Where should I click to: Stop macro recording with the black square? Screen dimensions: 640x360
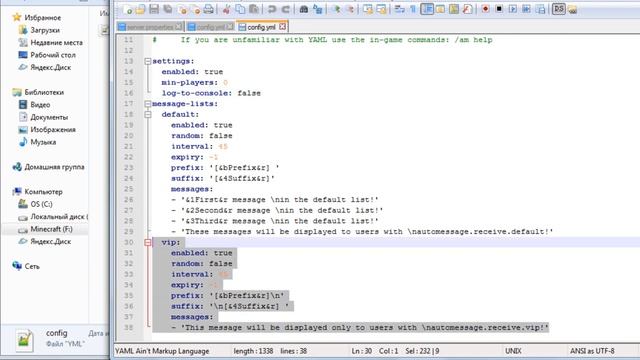pos(499,9)
